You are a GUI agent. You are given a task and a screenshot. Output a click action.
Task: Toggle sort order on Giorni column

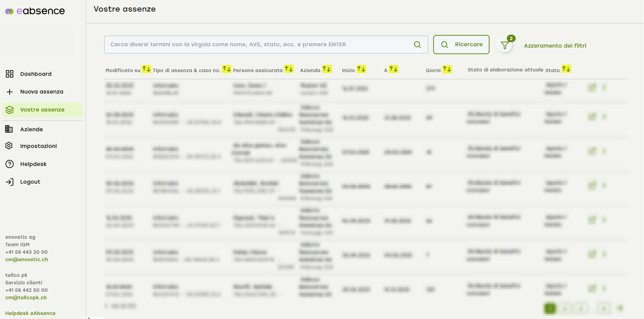click(x=447, y=69)
